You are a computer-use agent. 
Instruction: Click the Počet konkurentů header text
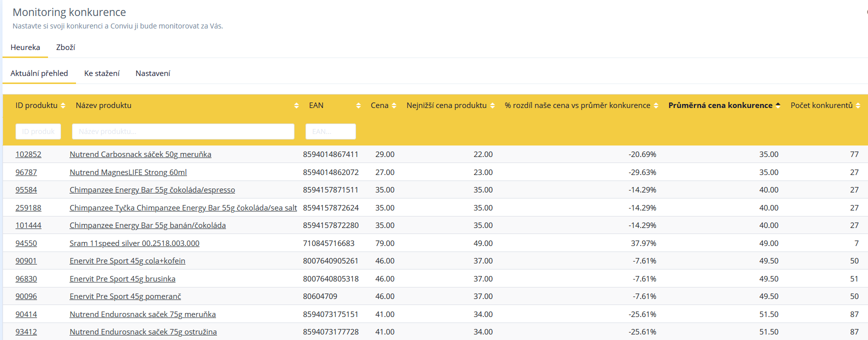(x=821, y=105)
